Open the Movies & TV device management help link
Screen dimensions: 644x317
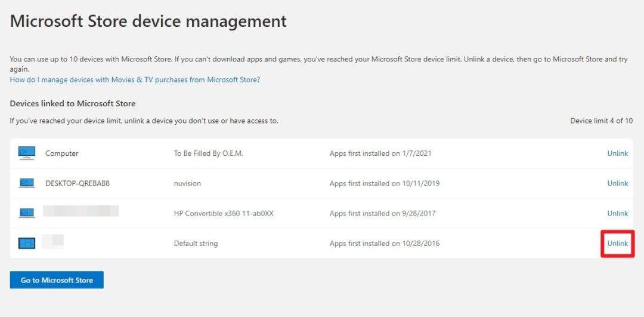pyautogui.click(x=135, y=80)
